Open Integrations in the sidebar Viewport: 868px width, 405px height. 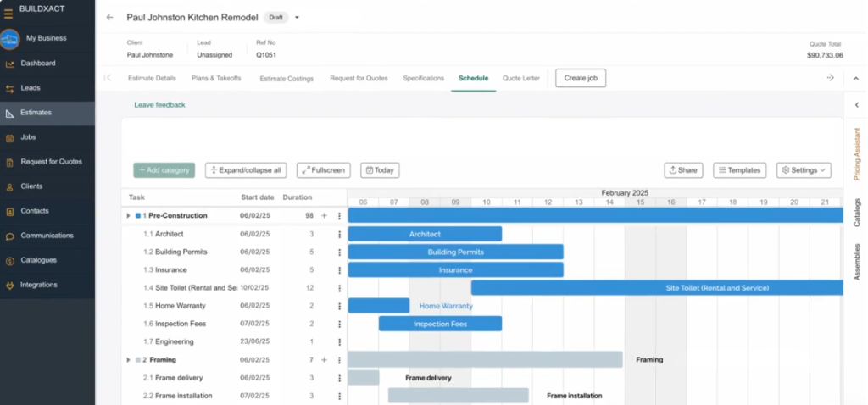tap(47, 285)
